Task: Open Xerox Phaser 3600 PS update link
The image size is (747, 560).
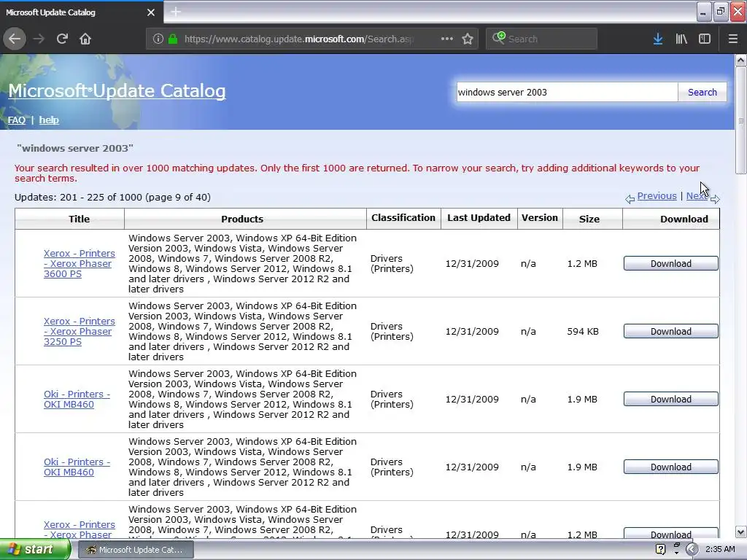Action: [x=79, y=263]
